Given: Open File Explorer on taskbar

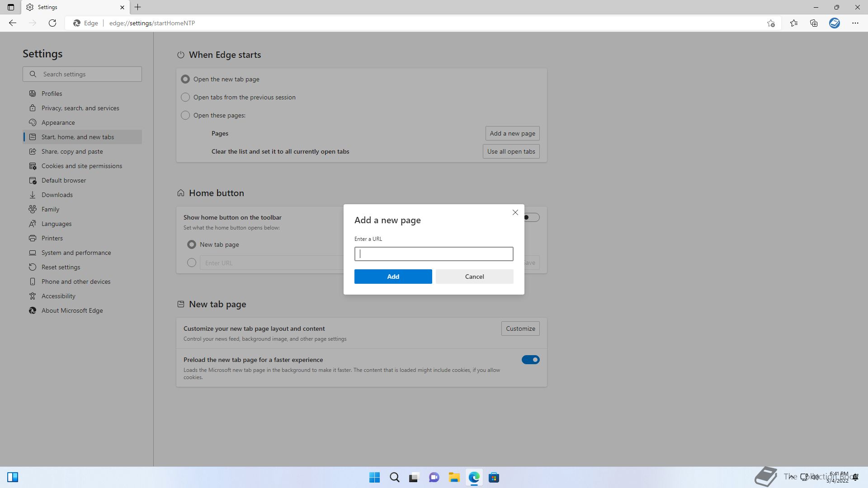Looking at the screenshot, I should pyautogui.click(x=454, y=478).
